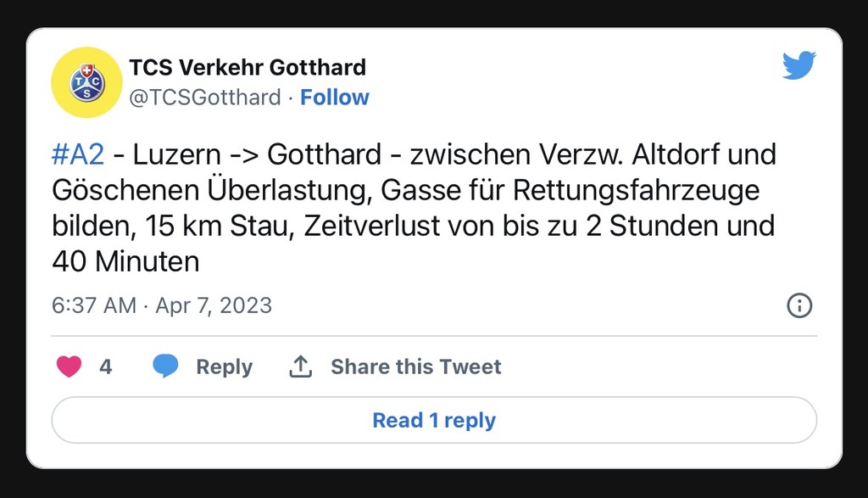868x498 pixels.
Task: Click the TCS profile avatar logo
Action: 87,82
